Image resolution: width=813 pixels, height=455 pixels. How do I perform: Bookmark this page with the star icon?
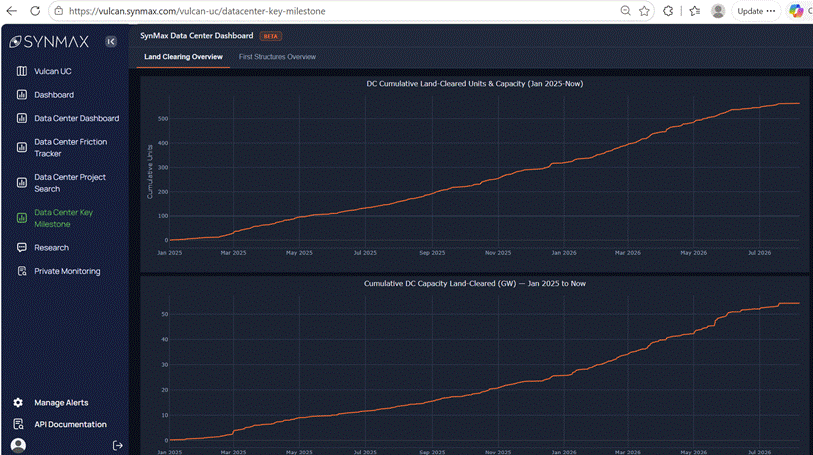pyautogui.click(x=644, y=11)
